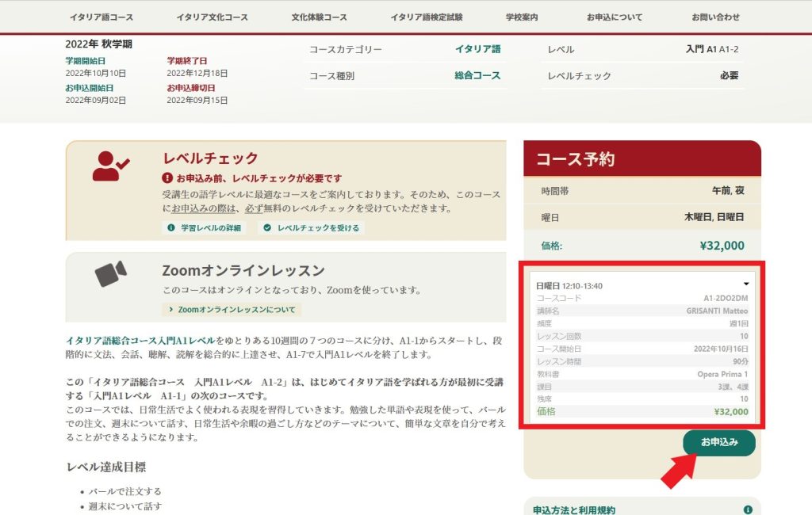Follow the イタリア語 course category link
The width and height of the screenshot is (812, 515).
[477, 49]
